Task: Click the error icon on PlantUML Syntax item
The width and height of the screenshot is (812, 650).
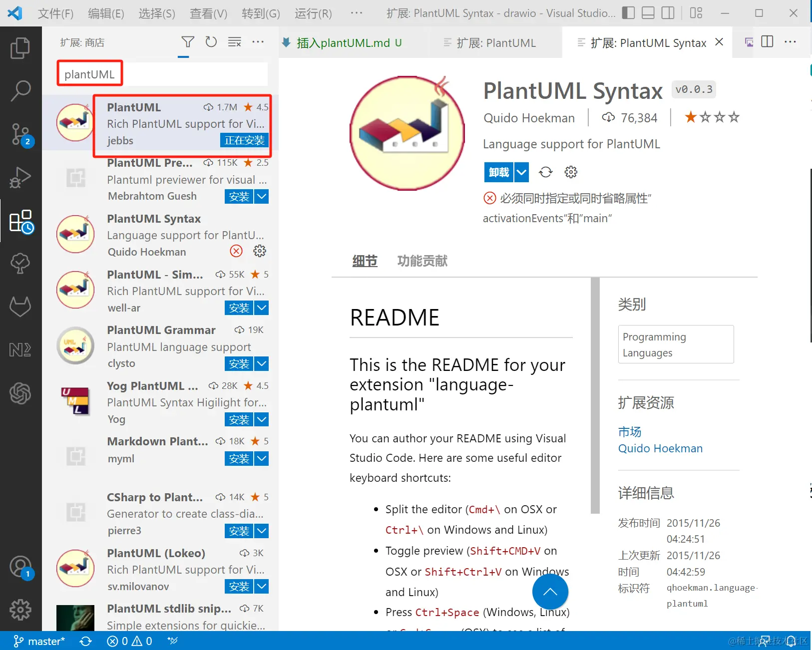Action: (236, 251)
